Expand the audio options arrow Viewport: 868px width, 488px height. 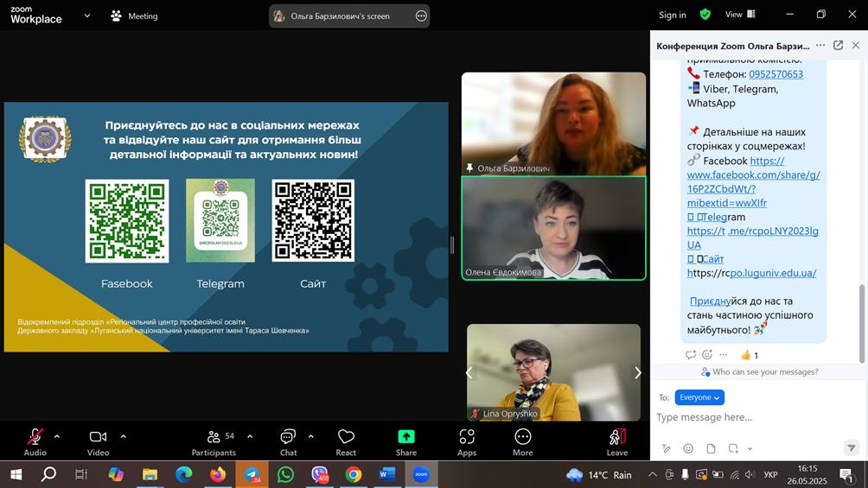[57, 436]
